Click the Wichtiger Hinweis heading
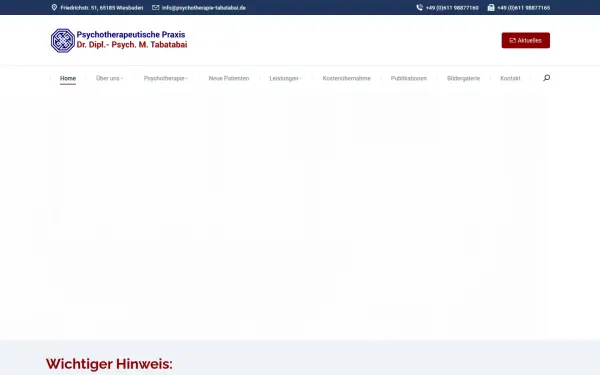The width and height of the screenshot is (600, 375). click(x=109, y=364)
